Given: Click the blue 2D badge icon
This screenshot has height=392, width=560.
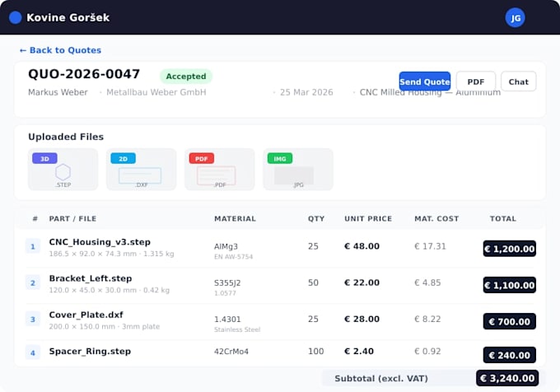Looking at the screenshot, I should (123, 158).
